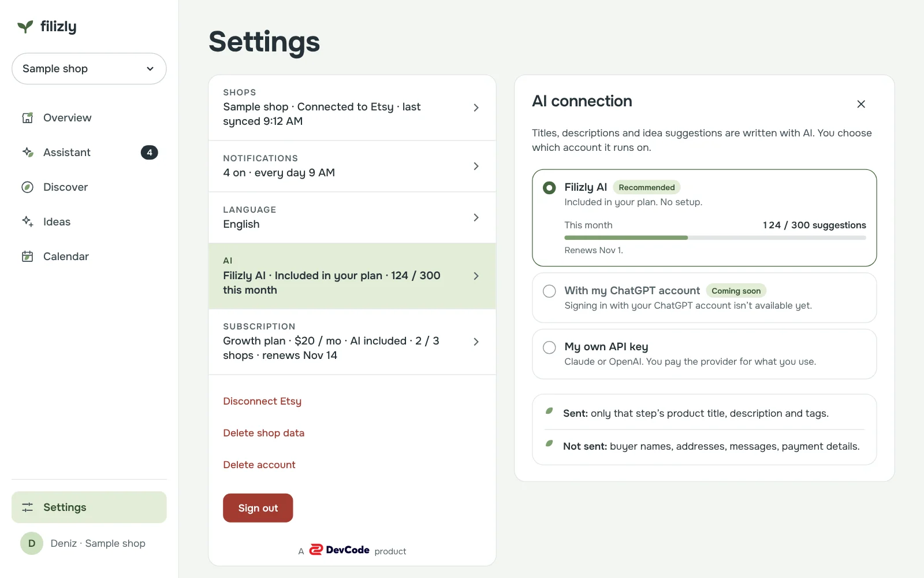This screenshot has width=924, height=578.
Task: Expand the Subscription row chevron
Action: [476, 342]
